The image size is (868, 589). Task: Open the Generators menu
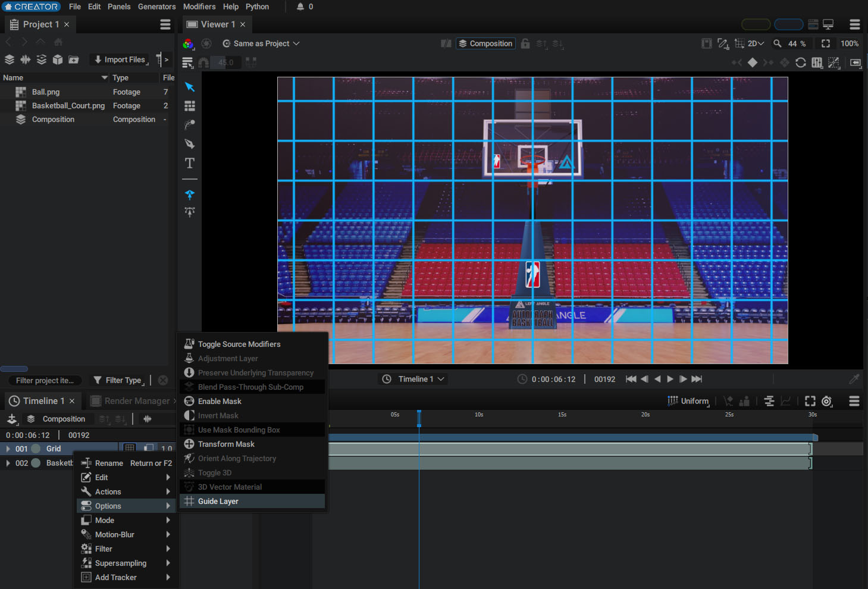coord(157,7)
